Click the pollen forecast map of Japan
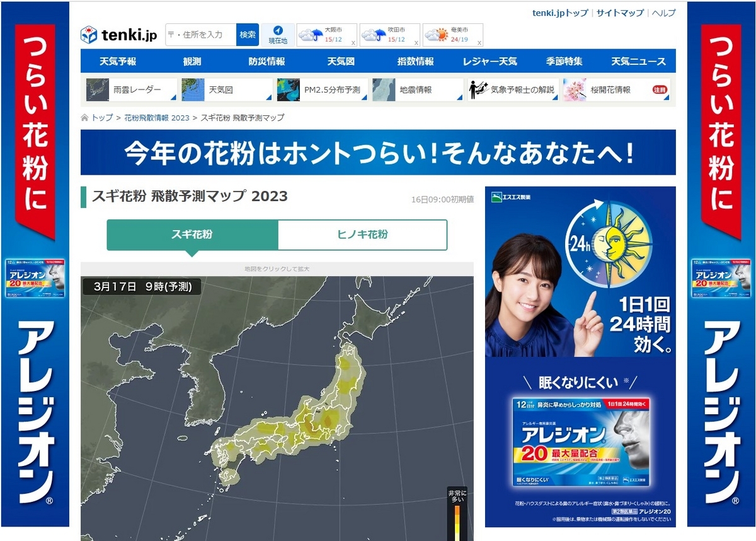Screen dimensions: 756x541 [277, 408]
